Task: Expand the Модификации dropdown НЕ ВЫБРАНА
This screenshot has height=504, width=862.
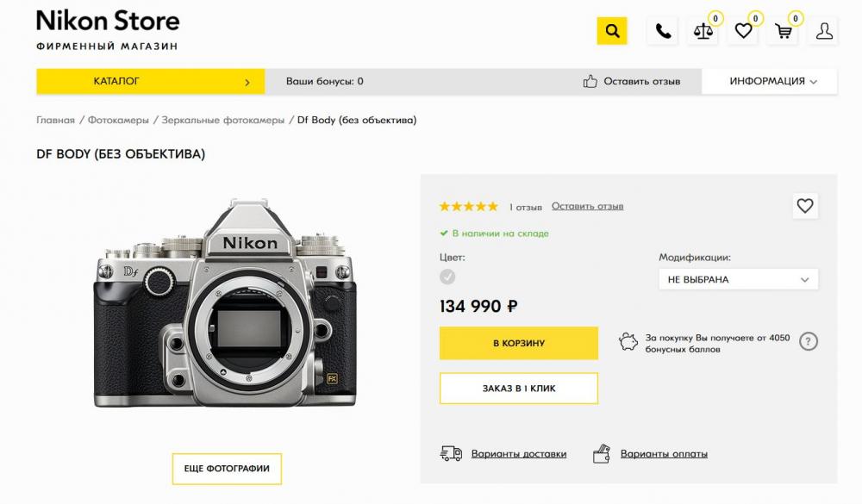Action: [x=739, y=279]
